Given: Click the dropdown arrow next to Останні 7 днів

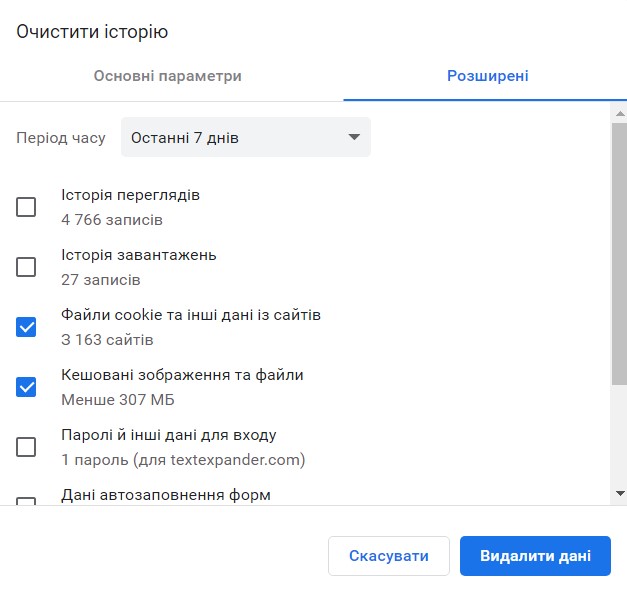Looking at the screenshot, I should click(x=354, y=137).
